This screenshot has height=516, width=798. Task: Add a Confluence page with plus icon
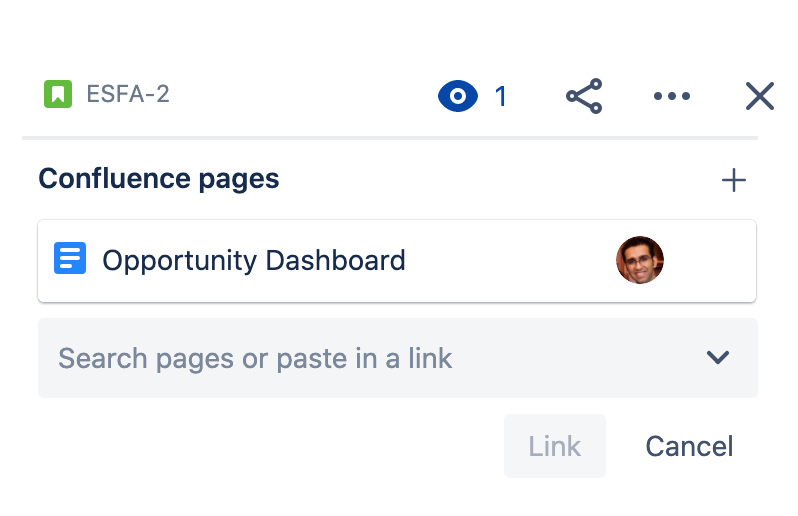(733, 180)
